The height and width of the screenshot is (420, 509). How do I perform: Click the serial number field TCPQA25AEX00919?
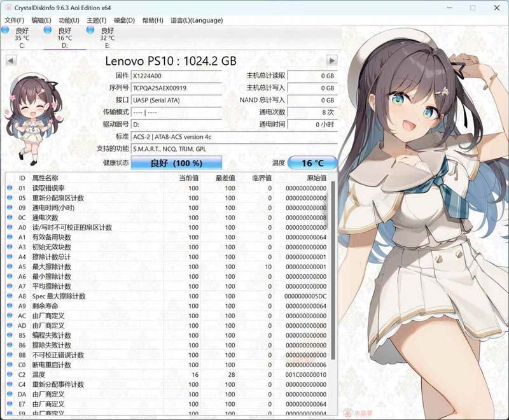(x=176, y=88)
